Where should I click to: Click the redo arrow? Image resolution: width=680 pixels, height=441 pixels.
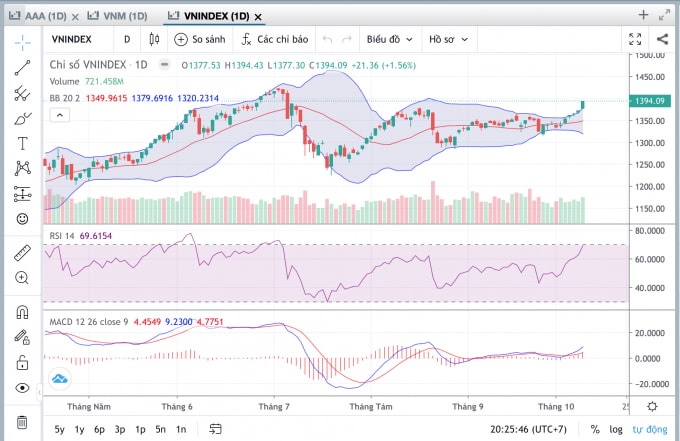click(347, 39)
